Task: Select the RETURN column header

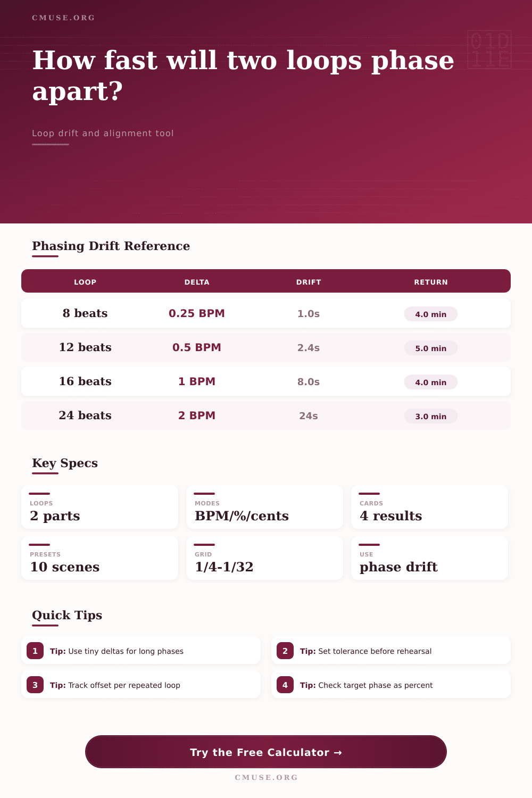Action: pos(431,282)
